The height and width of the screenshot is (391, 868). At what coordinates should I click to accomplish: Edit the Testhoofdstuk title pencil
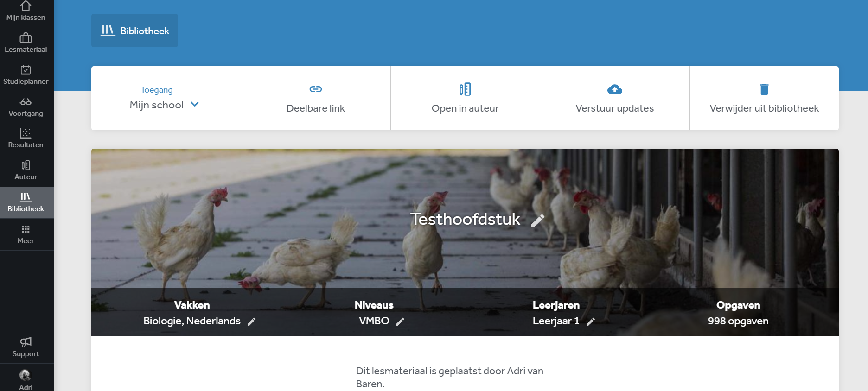point(537,221)
